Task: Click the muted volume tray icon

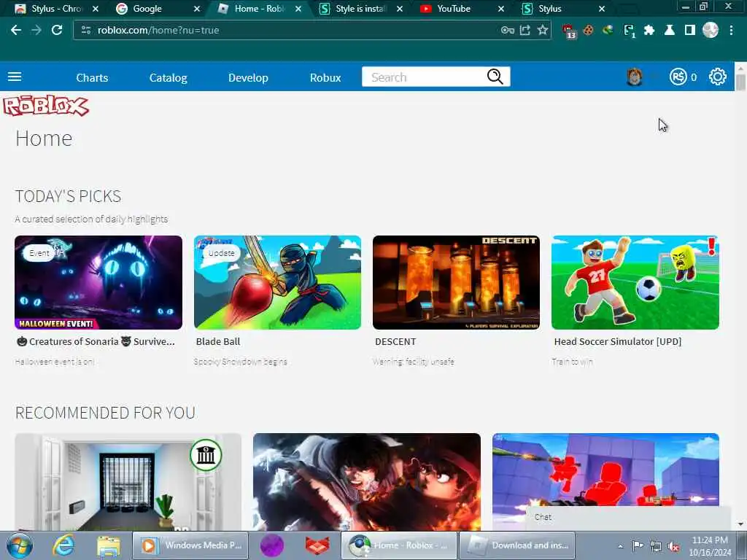Action: point(673,546)
